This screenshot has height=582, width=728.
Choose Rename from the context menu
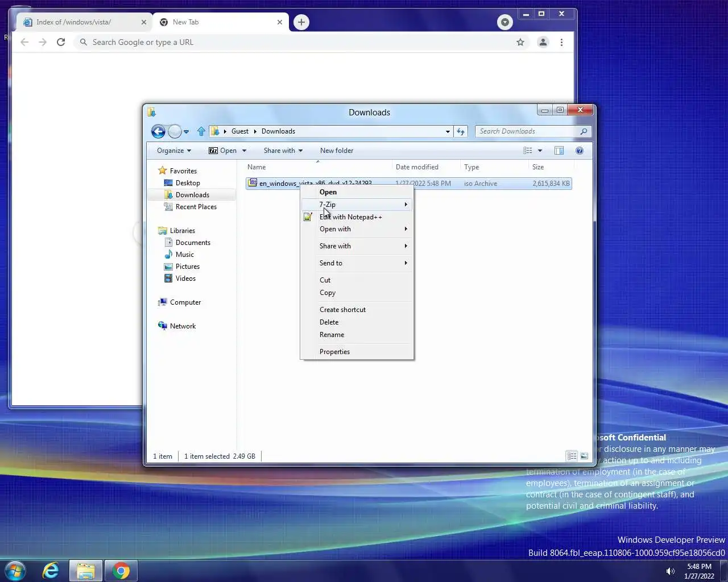[357, 335]
